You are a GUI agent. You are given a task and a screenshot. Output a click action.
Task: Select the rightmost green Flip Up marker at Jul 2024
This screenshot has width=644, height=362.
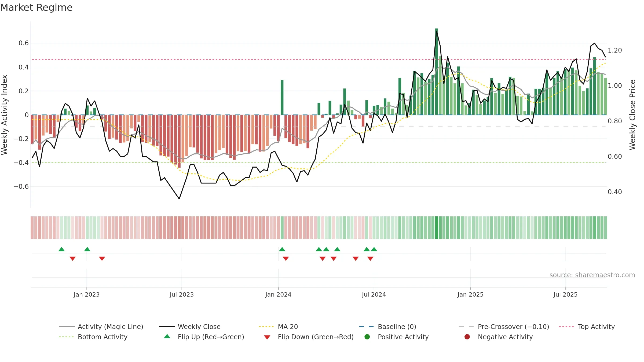pyautogui.click(x=374, y=249)
